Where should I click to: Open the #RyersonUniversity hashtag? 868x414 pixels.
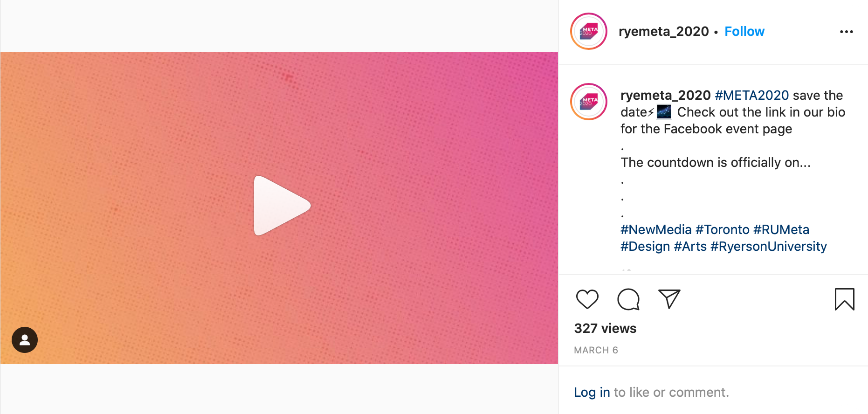[x=769, y=246]
